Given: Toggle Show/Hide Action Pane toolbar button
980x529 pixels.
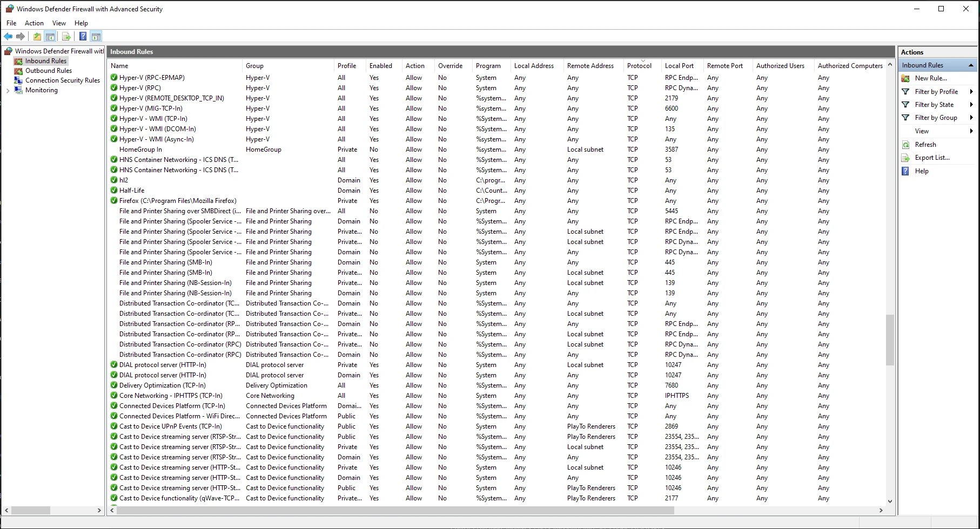Looking at the screenshot, I should [96, 37].
